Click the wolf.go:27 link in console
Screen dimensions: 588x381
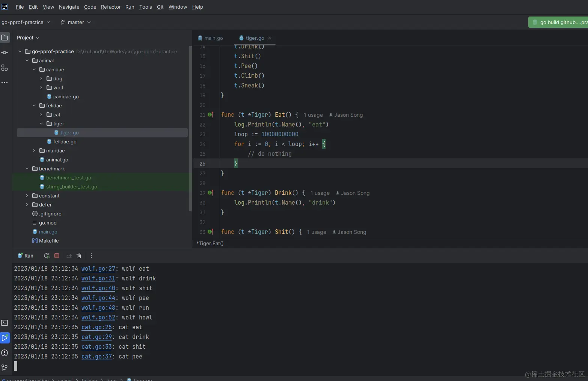pyautogui.click(x=98, y=269)
